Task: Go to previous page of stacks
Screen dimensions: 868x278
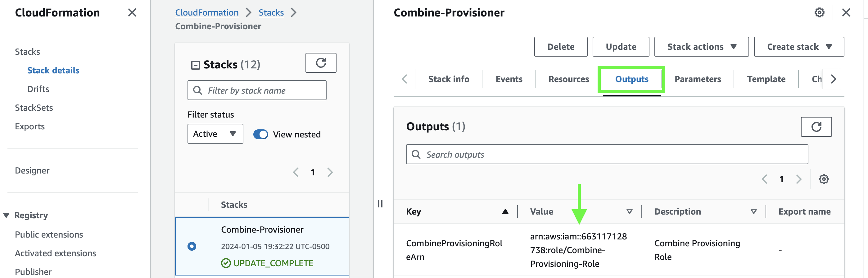Action: tap(296, 172)
